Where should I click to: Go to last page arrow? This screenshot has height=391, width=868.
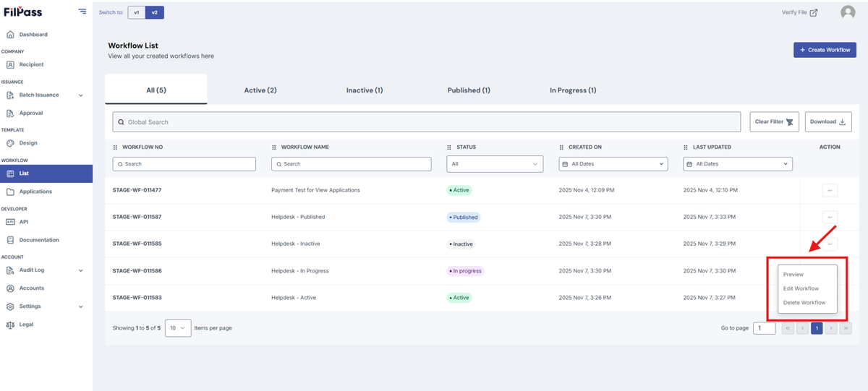846,328
